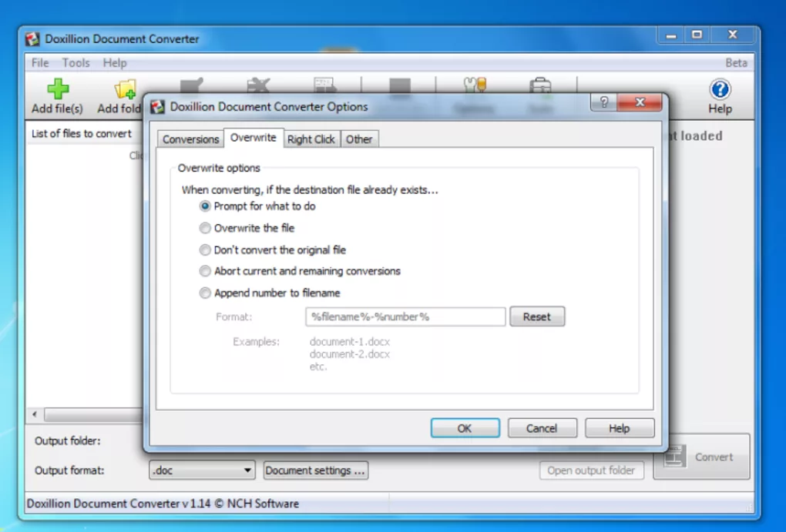Open Help with the blue question mark icon
Image resolution: width=786 pixels, height=532 pixels.
(x=720, y=89)
